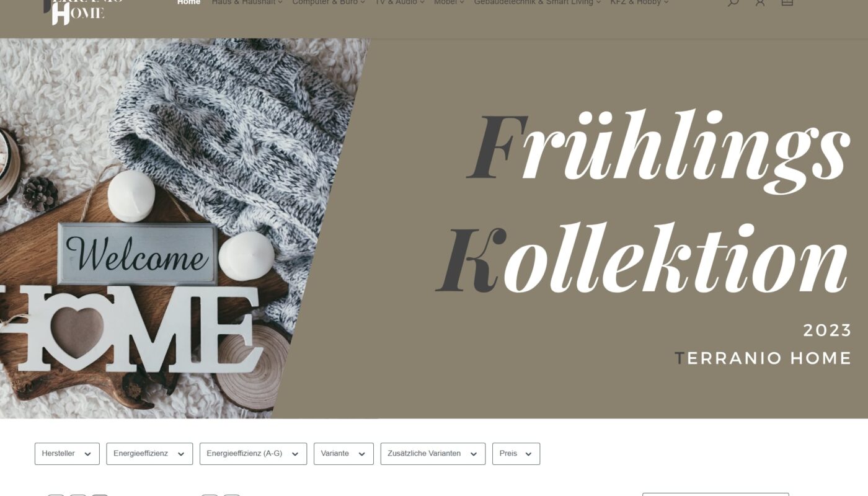Expand the Zusätzliche Varianten filter
Image resolution: width=868 pixels, height=496 pixels.
pos(433,454)
